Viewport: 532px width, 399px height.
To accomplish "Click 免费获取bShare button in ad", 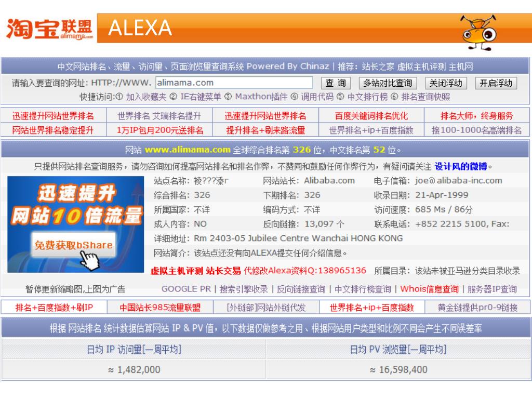I will [x=73, y=245].
